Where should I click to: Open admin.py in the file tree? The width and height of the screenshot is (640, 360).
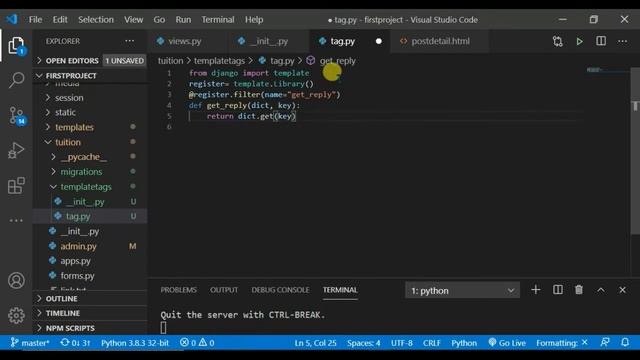[78, 246]
